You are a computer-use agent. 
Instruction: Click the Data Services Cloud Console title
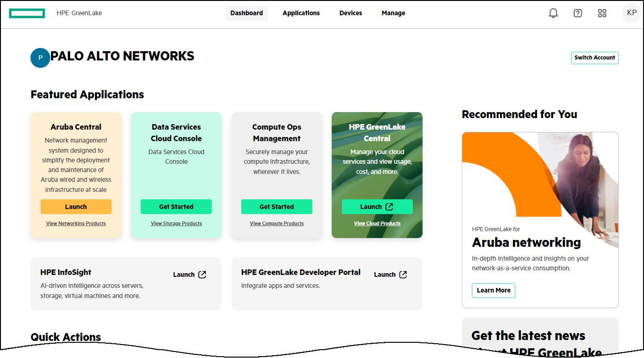coord(176,132)
